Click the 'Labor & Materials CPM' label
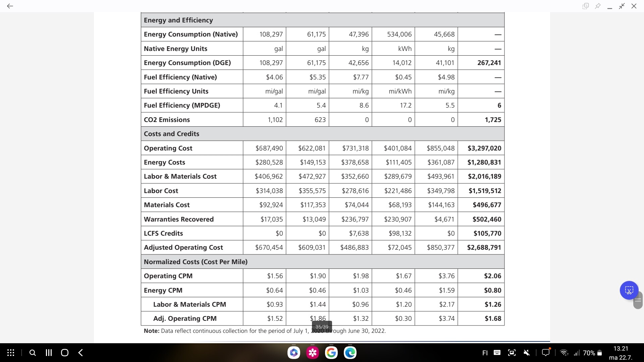Screen dimensions: 644x362 pyautogui.click(x=190, y=304)
